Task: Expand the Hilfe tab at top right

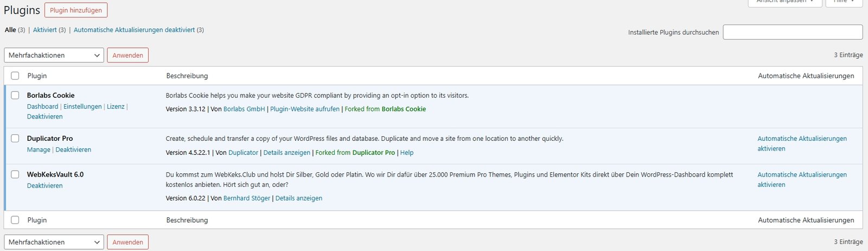Action: [844, 2]
